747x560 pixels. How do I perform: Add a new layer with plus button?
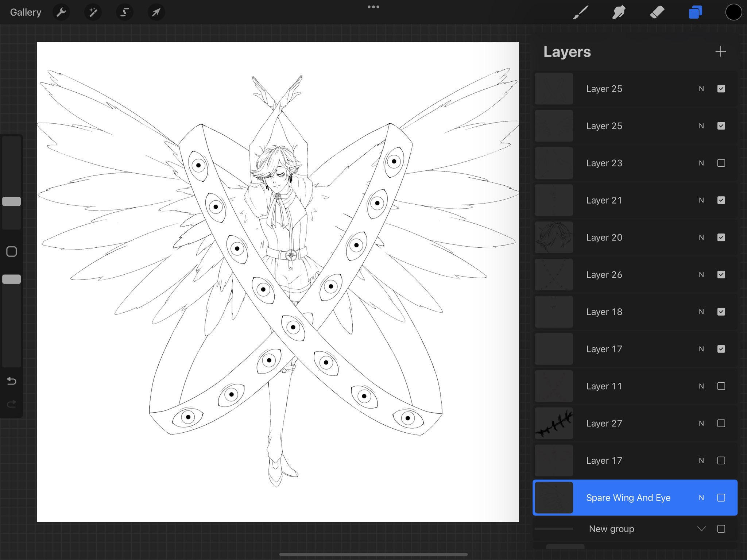[x=720, y=51]
